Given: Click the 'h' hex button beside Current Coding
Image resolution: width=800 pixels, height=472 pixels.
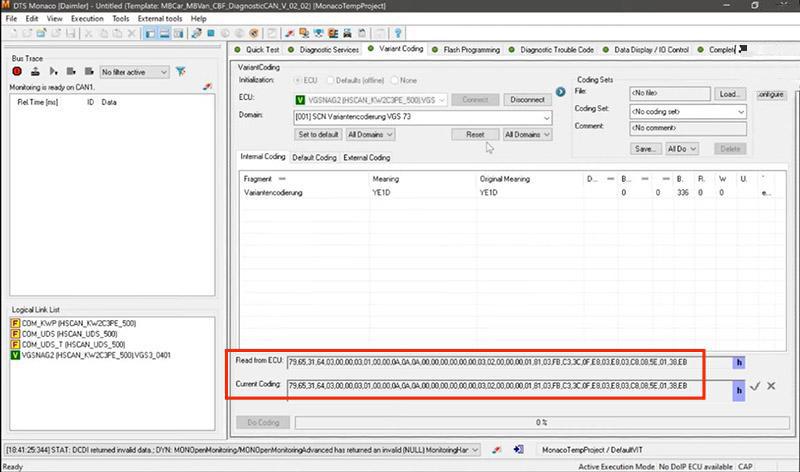Looking at the screenshot, I should point(739,390).
